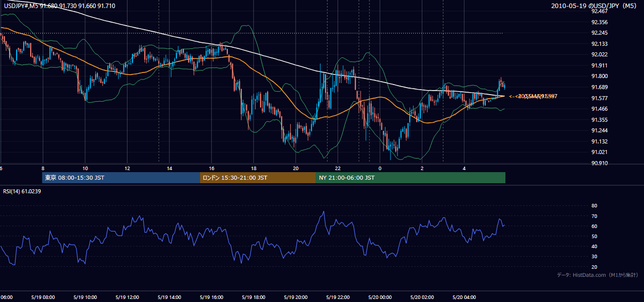
Task: Click the 5/19 10:00 date label
Action: (x=84, y=297)
